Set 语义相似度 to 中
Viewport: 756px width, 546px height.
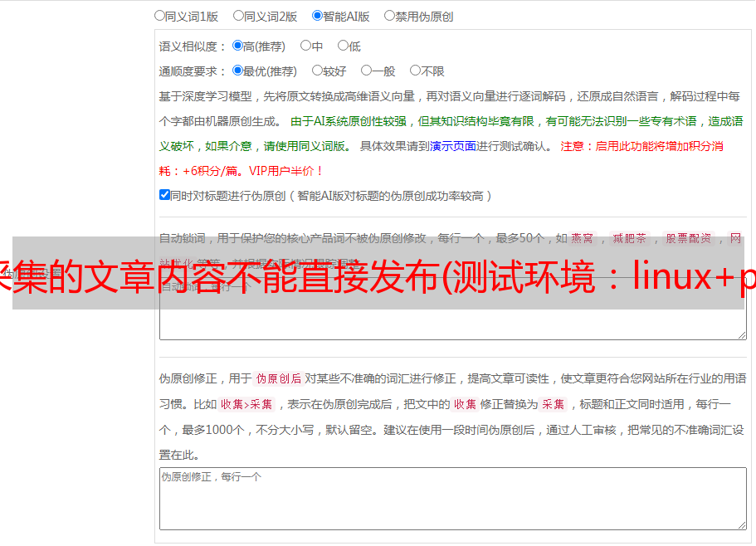[305, 46]
